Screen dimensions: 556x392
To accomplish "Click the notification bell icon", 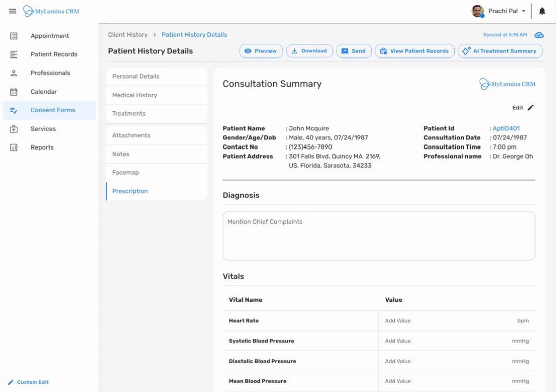I will click(542, 10).
